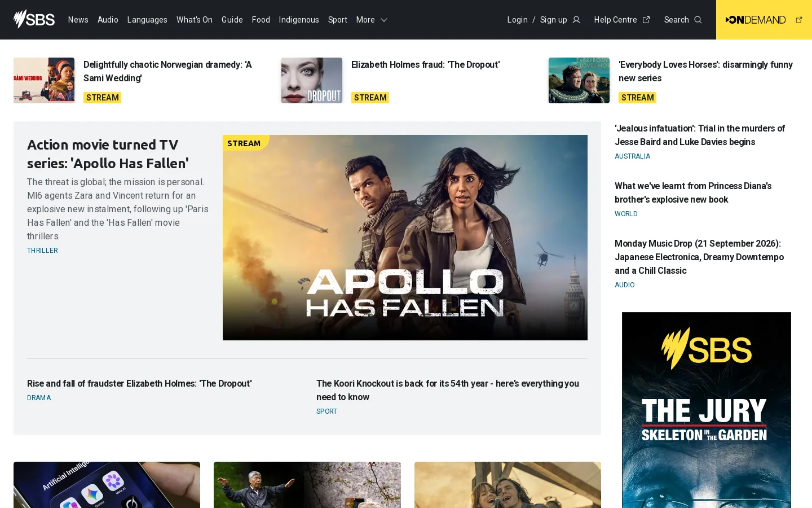Viewport: 812px width, 508px height.
Task: Open the 'Apollo Has Fallen' feature headline
Action: point(108,154)
